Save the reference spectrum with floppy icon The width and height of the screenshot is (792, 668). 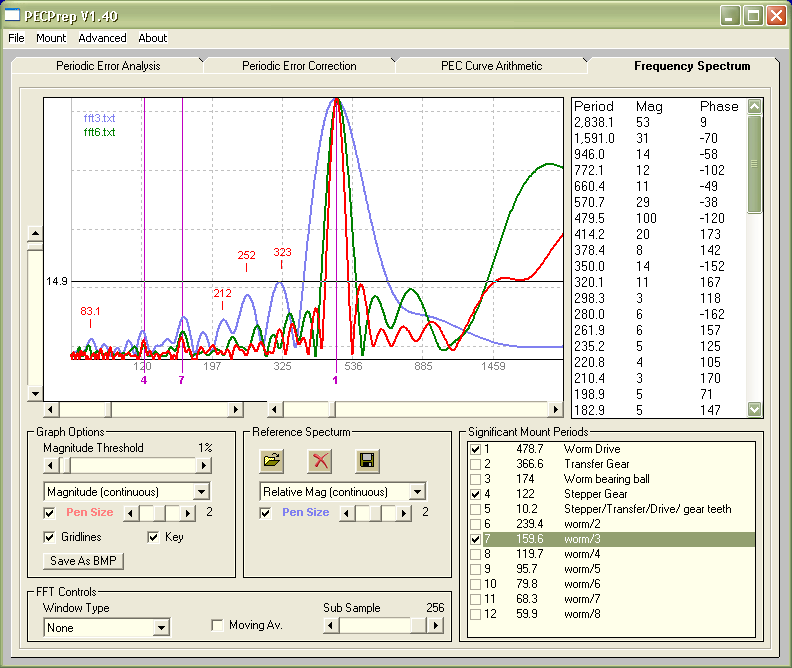click(x=368, y=461)
